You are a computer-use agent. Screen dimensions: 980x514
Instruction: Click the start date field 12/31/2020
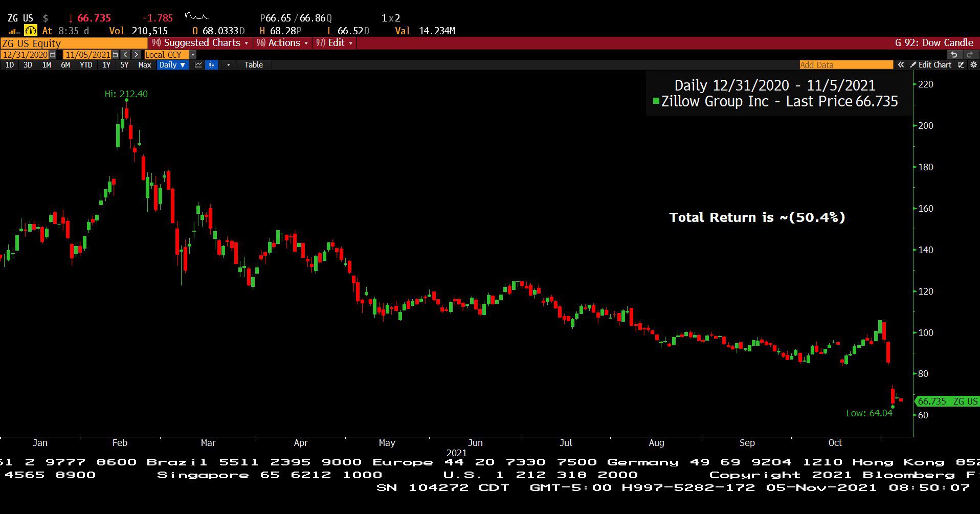(x=25, y=55)
